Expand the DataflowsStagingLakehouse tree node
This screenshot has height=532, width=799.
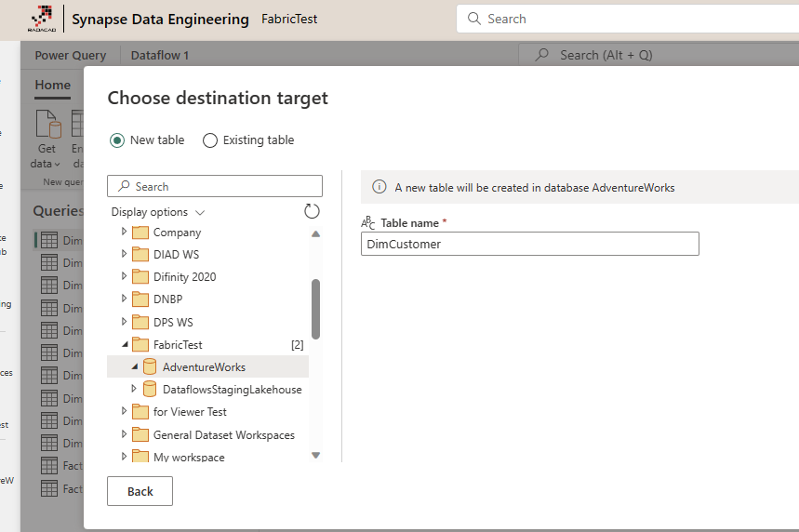click(134, 389)
